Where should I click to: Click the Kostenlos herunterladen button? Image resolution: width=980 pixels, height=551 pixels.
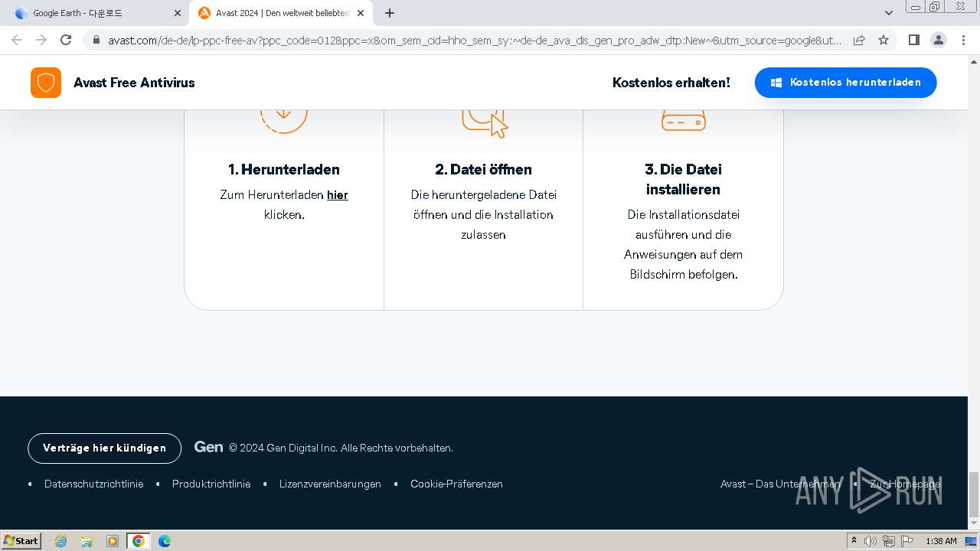coord(845,83)
